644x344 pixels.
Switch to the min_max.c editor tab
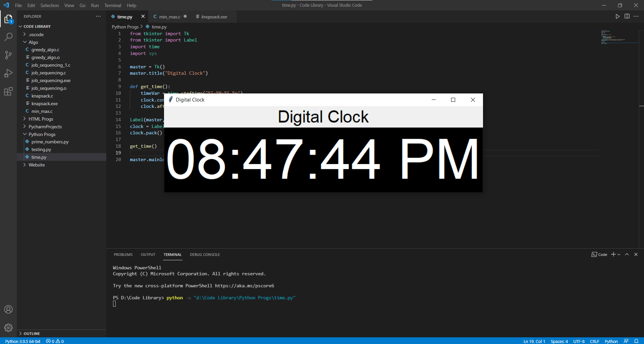pyautogui.click(x=170, y=17)
